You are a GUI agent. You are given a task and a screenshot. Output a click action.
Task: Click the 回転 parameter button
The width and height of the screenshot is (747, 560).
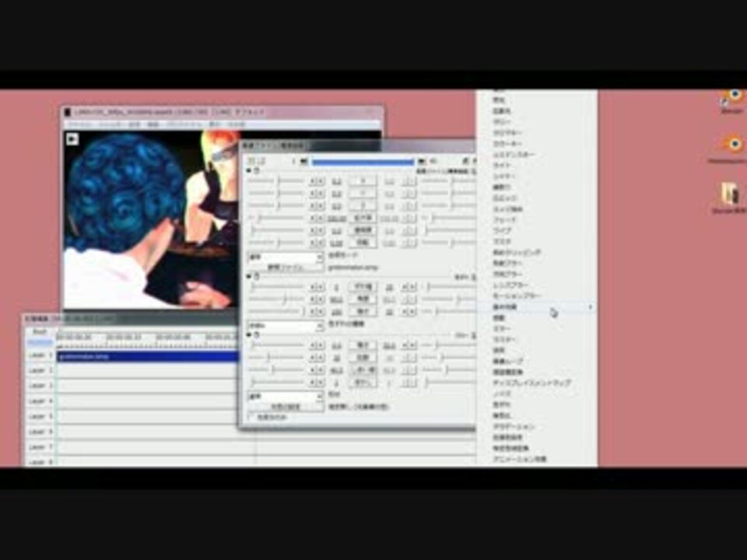[x=363, y=243]
